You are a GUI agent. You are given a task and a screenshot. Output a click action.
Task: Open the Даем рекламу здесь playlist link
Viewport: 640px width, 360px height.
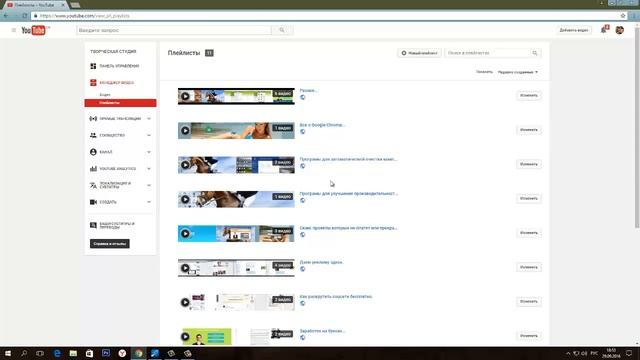pyautogui.click(x=321, y=262)
